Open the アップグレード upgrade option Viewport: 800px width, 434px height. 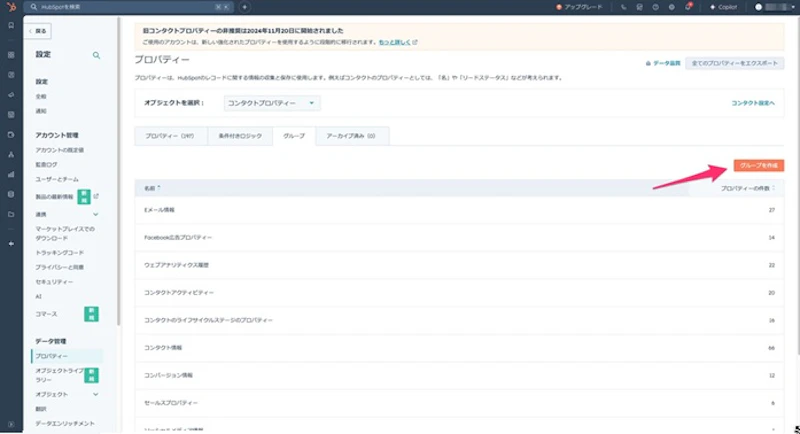tap(579, 7)
